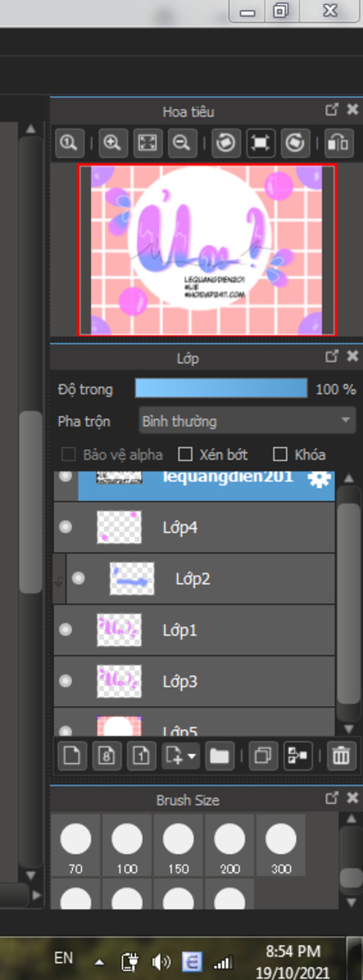Show hidden system tray icons
The width and height of the screenshot is (363, 980).
tap(99, 963)
